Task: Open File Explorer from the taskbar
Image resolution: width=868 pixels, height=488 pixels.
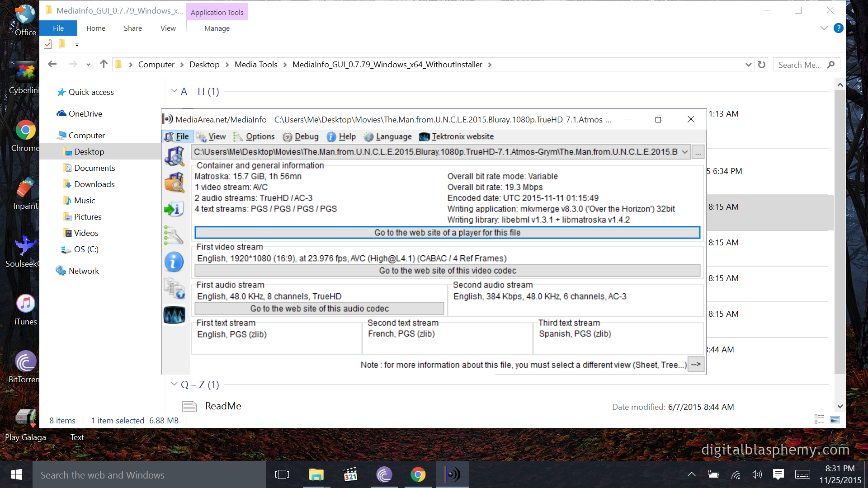Action: click(x=316, y=474)
